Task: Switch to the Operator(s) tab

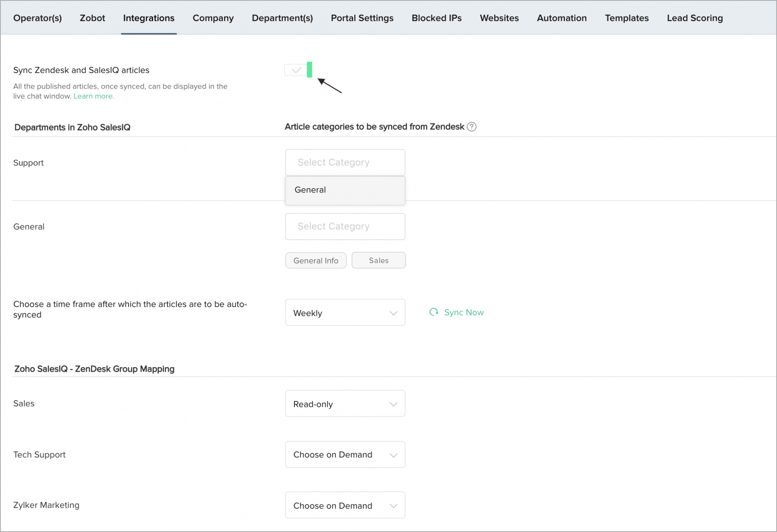Action: [x=37, y=18]
